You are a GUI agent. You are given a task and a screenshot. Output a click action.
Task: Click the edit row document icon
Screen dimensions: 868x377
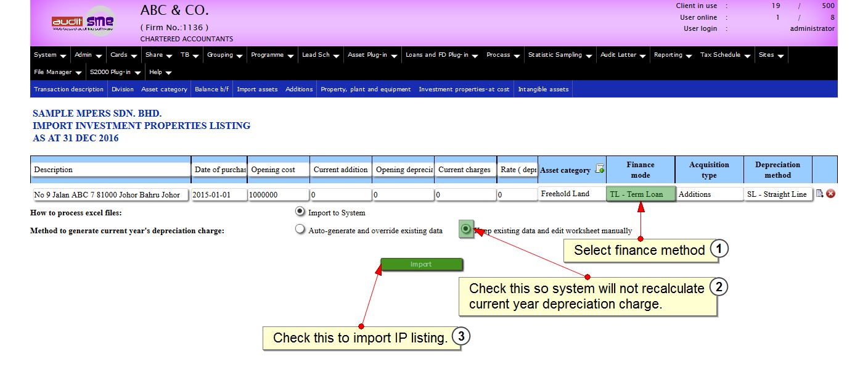pyautogui.click(x=820, y=194)
